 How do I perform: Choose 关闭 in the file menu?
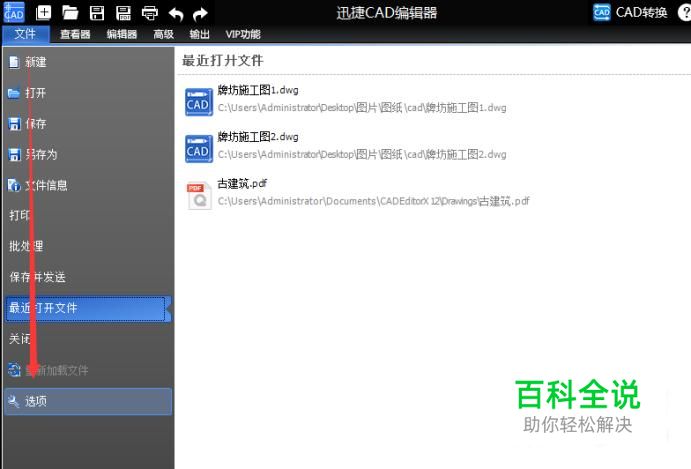click(x=88, y=339)
